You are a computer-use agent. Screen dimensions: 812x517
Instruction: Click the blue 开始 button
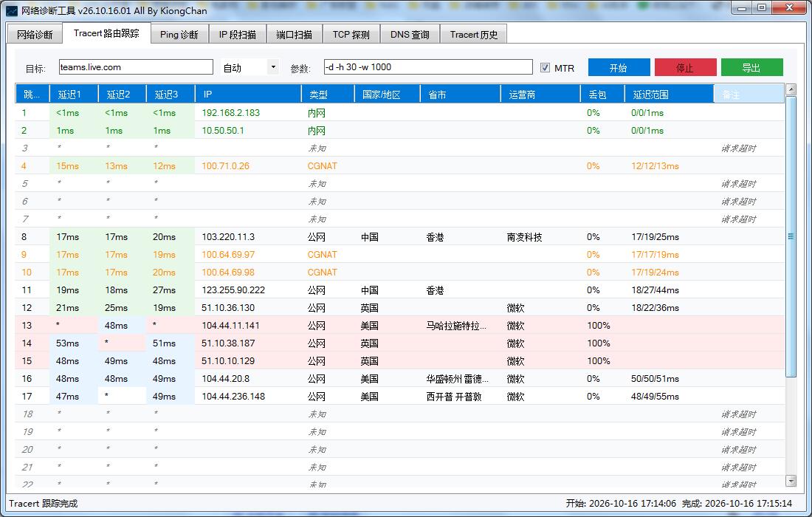click(619, 67)
